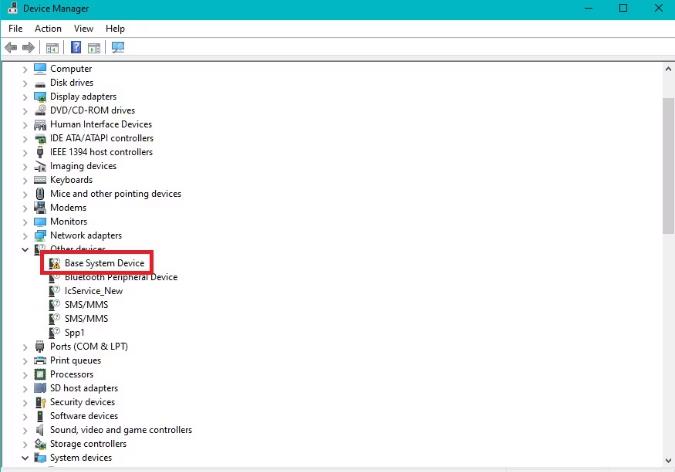The height and width of the screenshot is (472, 675).
Task: Select Bluetooth Peripheral Device entry
Action: click(x=121, y=277)
